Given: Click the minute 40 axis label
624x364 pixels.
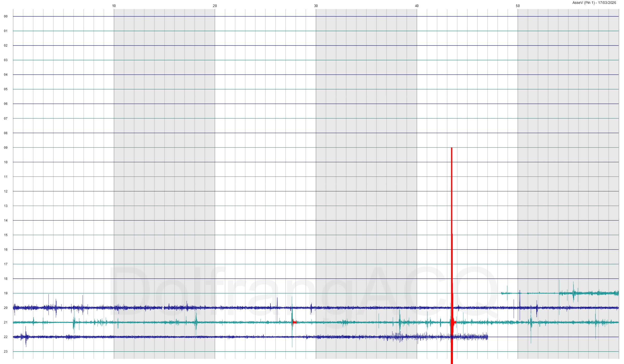Looking at the screenshot, I should point(417,6).
